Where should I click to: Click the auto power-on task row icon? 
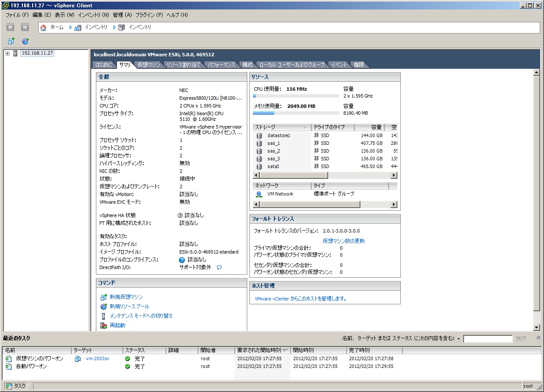9,366
